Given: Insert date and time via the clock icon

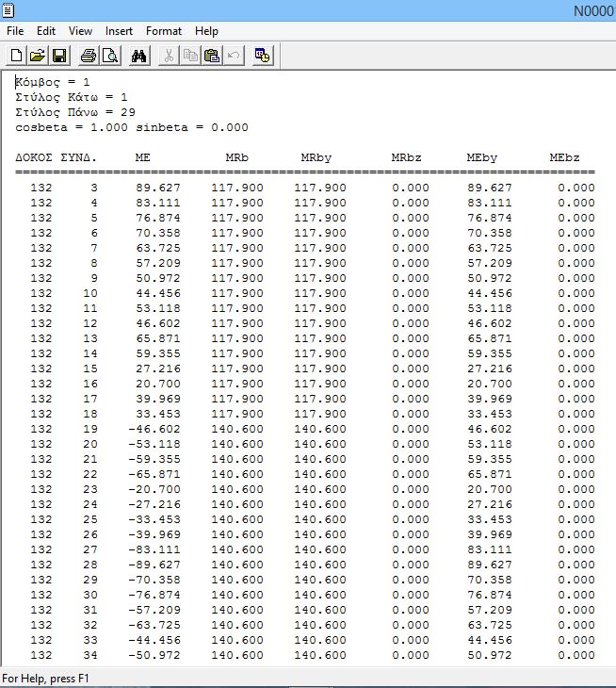Looking at the screenshot, I should (263, 56).
